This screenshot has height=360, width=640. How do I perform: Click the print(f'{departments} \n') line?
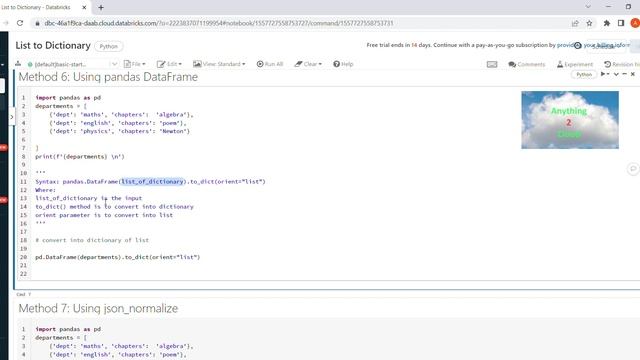(80, 156)
